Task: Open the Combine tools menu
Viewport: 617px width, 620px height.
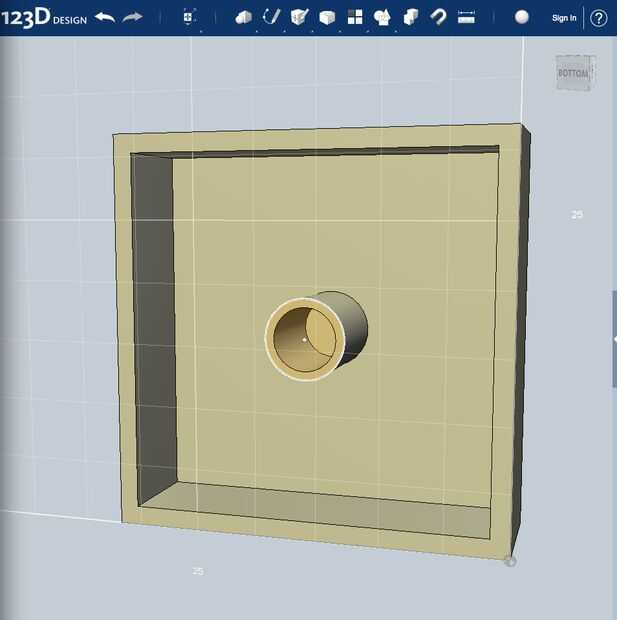Action: tap(411, 17)
